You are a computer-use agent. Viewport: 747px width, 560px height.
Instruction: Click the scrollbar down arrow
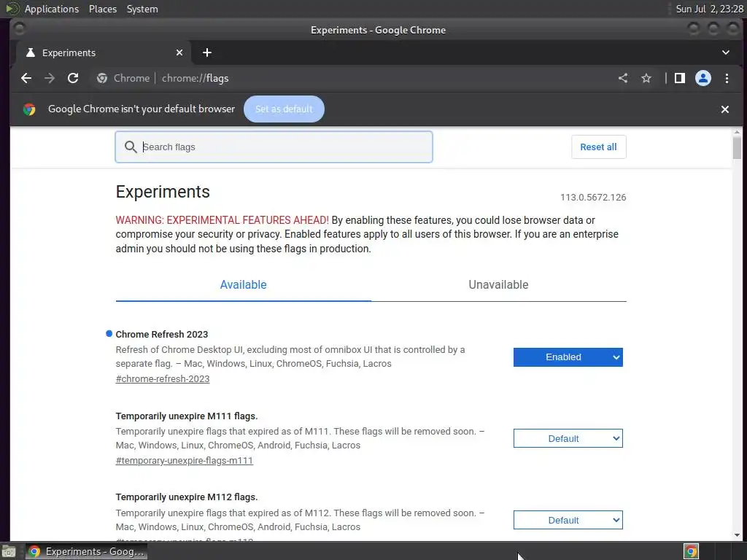point(737,534)
